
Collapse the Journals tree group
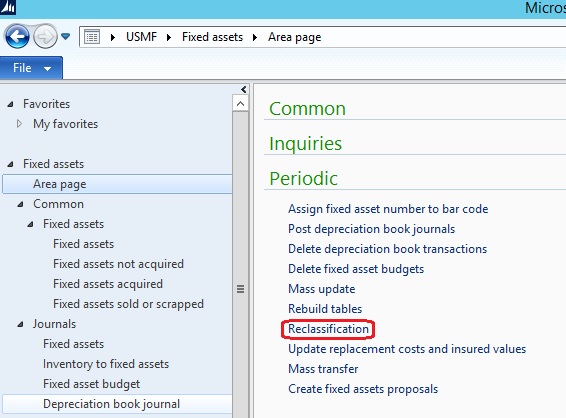21,325
